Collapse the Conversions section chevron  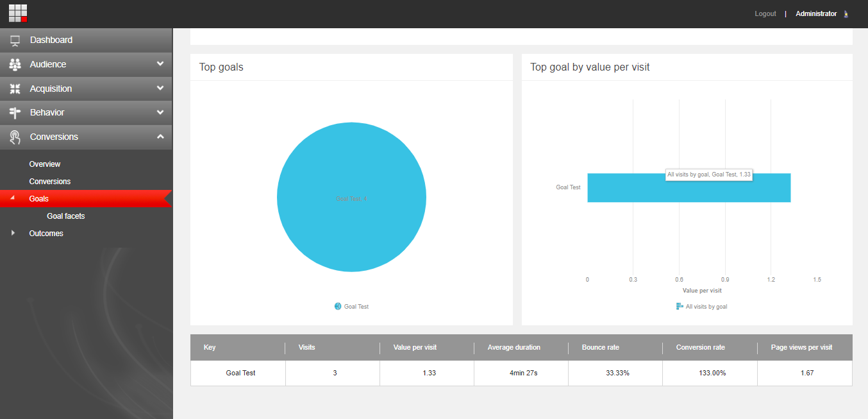(x=160, y=137)
